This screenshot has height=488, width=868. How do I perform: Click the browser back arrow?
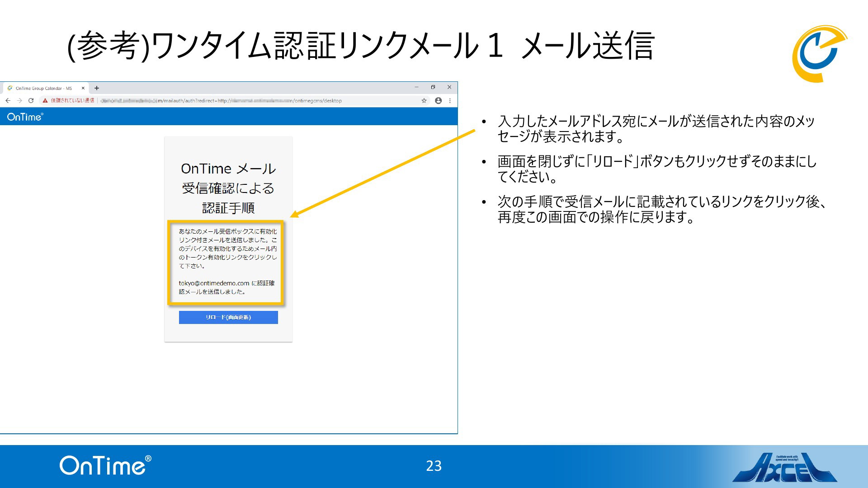coord(8,101)
